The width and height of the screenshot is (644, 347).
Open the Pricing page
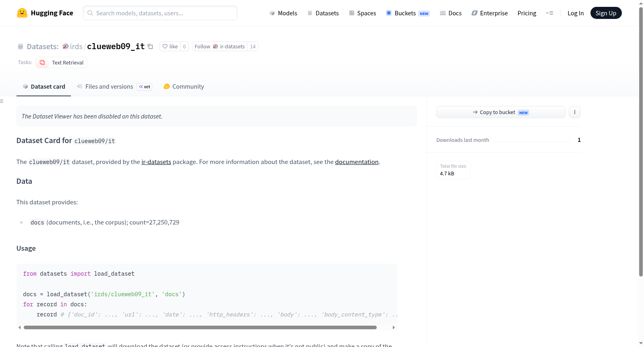[527, 13]
